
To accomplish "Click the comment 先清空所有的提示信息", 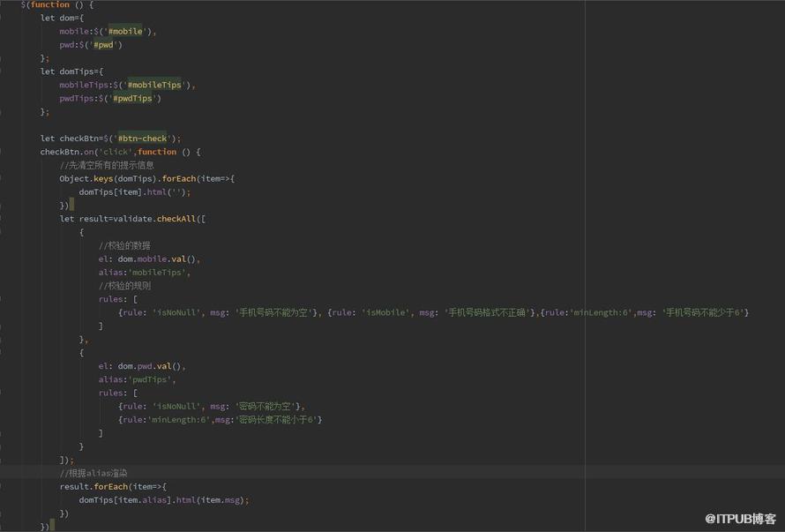I will pos(107,165).
